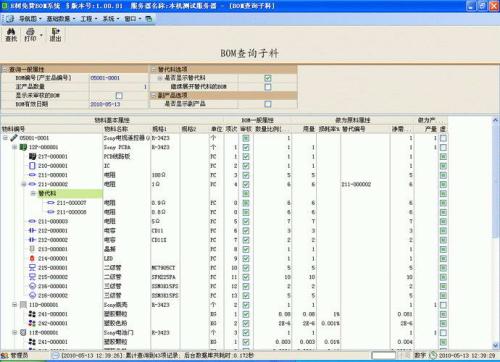
Task: Click the plastic pellets icon of 241-000001 under 11D-000001
Action: [32, 314]
